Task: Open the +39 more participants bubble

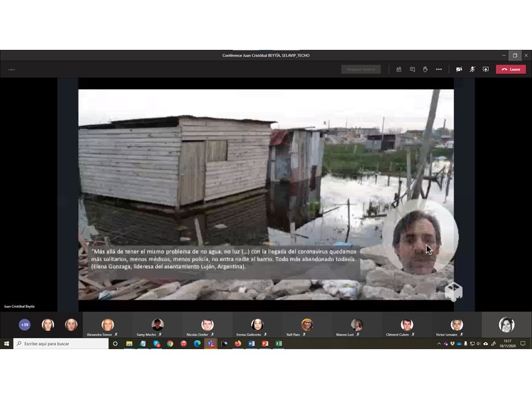Action: point(24,325)
